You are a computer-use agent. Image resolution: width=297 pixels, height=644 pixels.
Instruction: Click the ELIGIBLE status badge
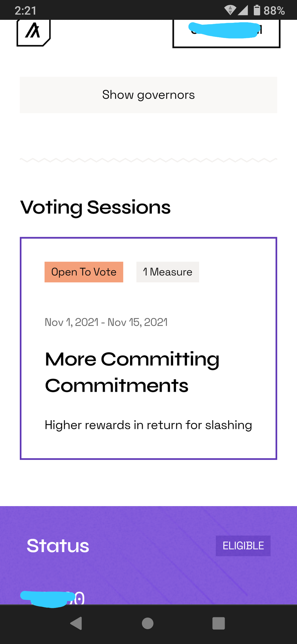tap(243, 546)
